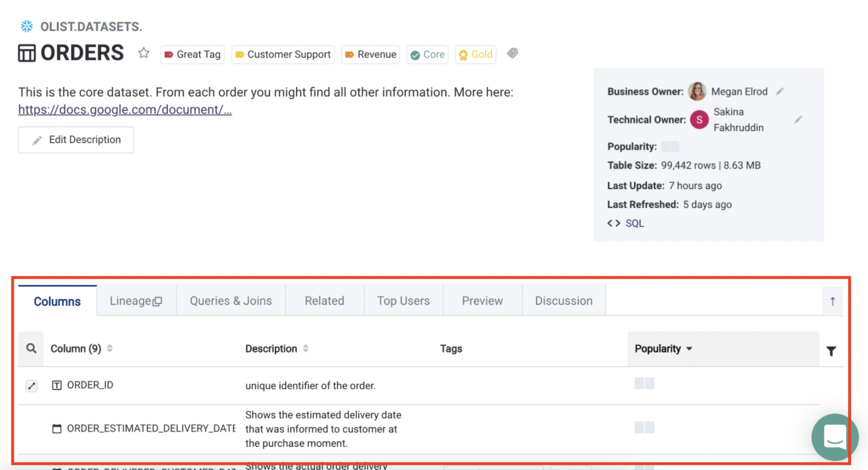The image size is (868, 470).
Task: Open the chat support bubble
Action: 835,437
